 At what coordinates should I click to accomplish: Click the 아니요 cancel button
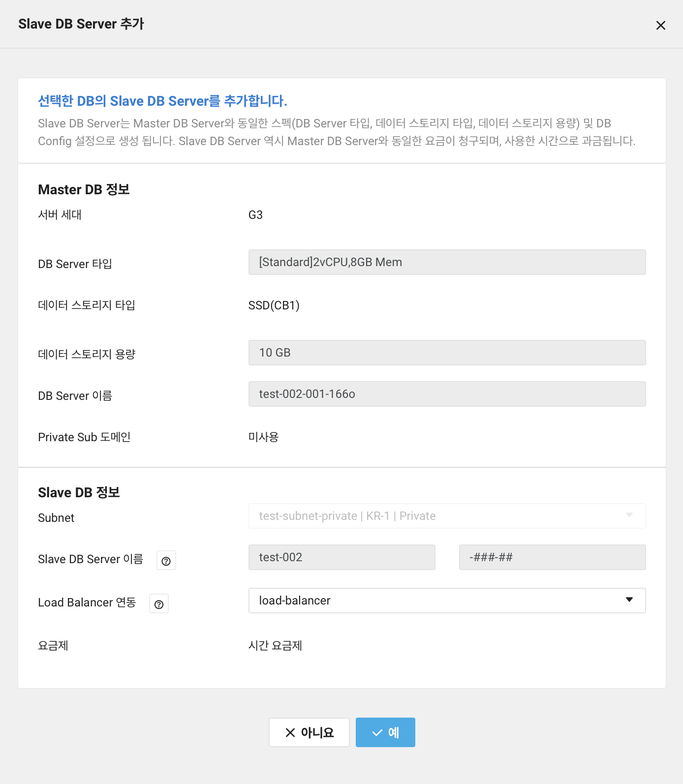tap(309, 732)
